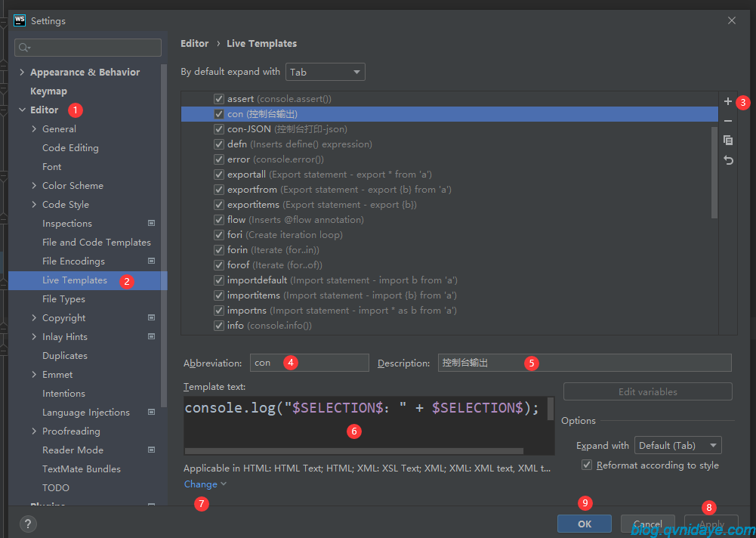Select the flow template row
This screenshot has height=538, width=756.
(449, 220)
